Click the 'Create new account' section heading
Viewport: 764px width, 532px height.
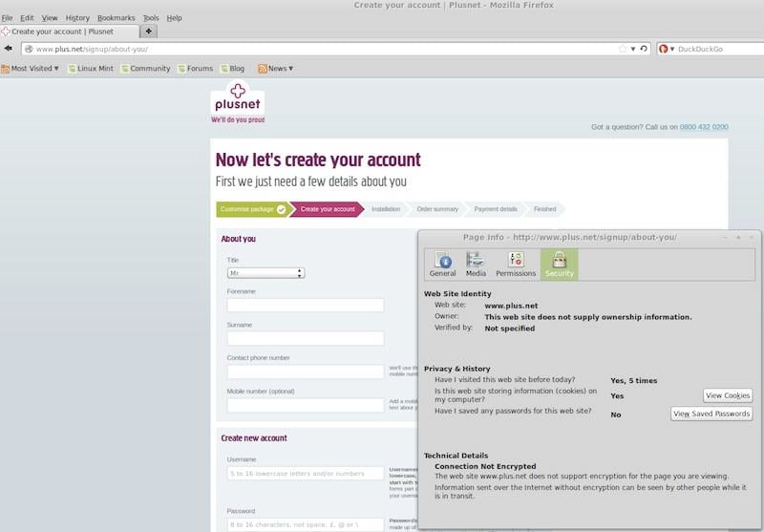[x=254, y=438]
